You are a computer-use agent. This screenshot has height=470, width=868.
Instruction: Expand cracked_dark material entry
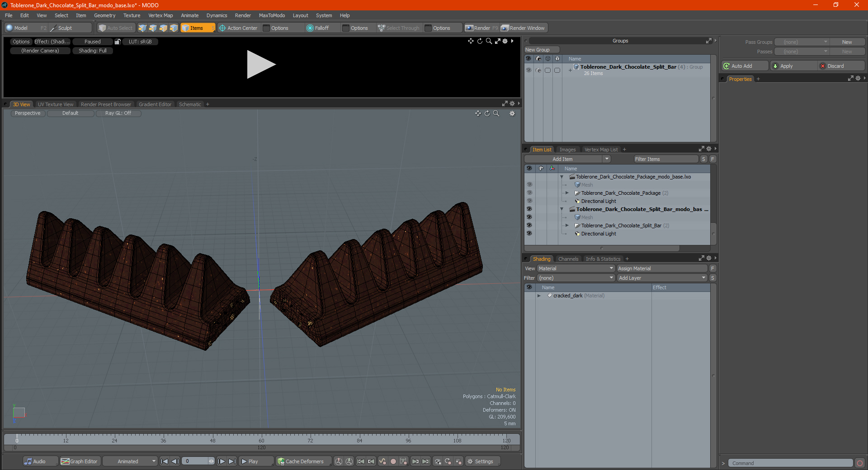coord(539,296)
